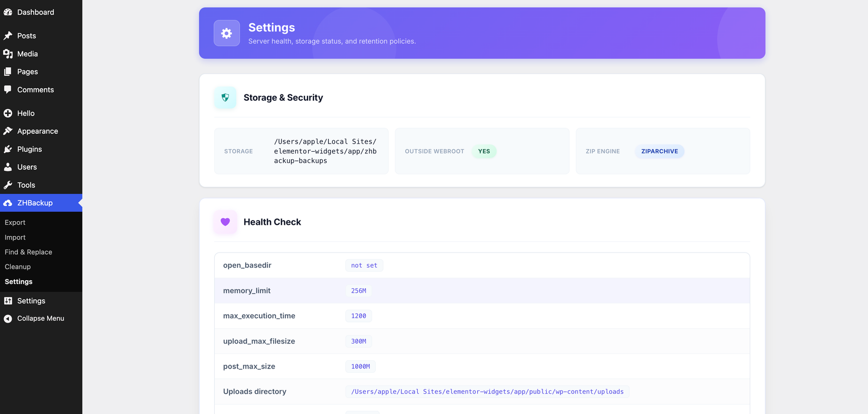
Task: Click the Comments speech bubble icon
Action: coord(8,89)
